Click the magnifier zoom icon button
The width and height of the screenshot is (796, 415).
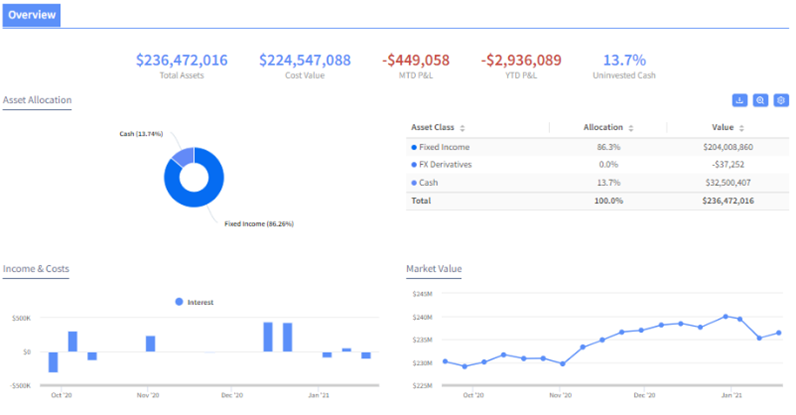[761, 100]
